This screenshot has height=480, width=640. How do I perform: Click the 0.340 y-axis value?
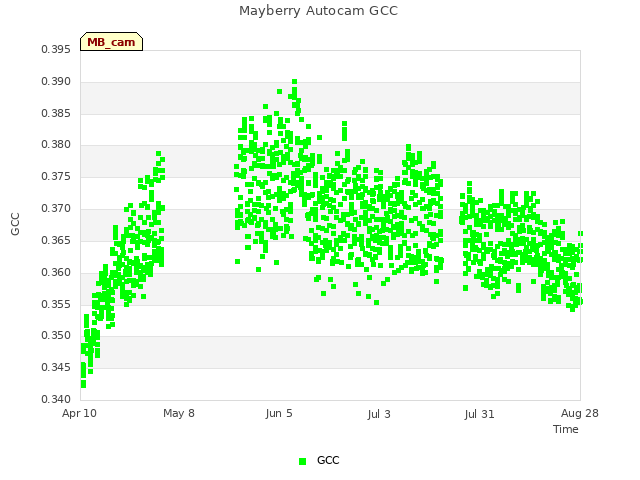click(56, 399)
